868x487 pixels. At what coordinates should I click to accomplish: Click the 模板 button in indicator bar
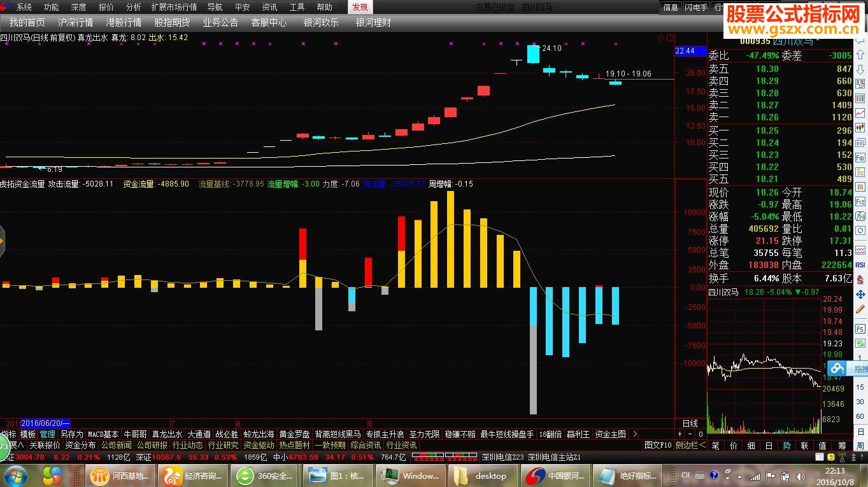28,434
